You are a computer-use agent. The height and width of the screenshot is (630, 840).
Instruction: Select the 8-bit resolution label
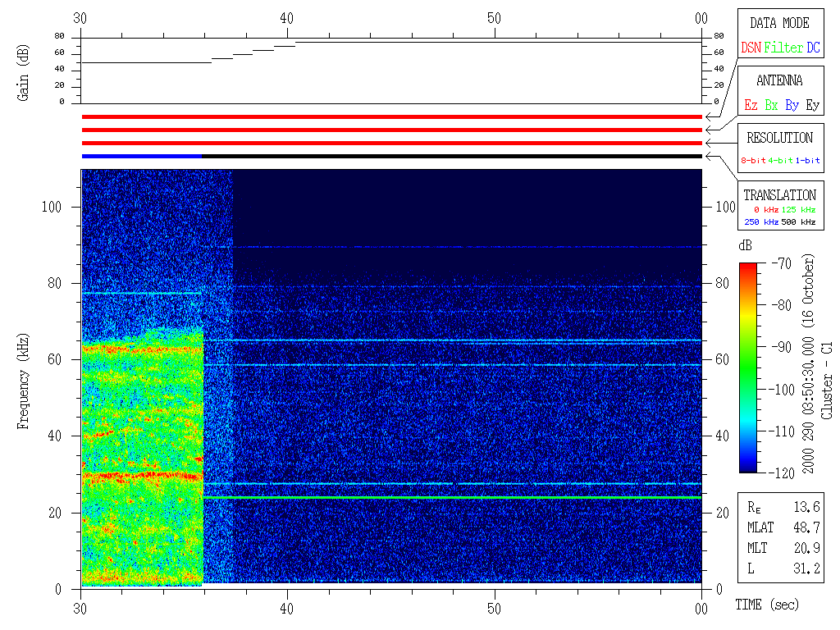click(x=754, y=161)
